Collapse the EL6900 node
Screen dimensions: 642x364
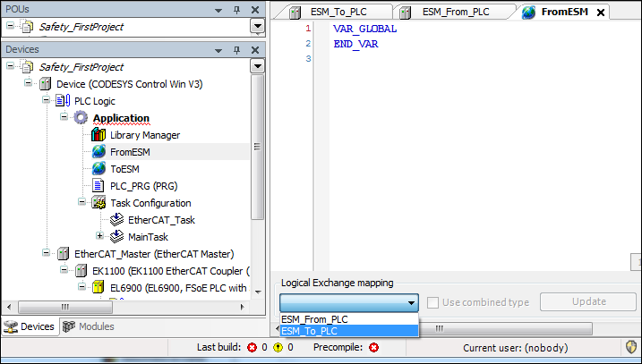pyautogui.click(x=81, y=287)
